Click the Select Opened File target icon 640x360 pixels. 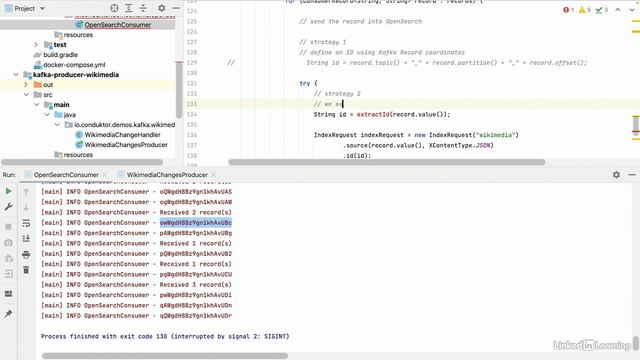(x=114, y=8)
